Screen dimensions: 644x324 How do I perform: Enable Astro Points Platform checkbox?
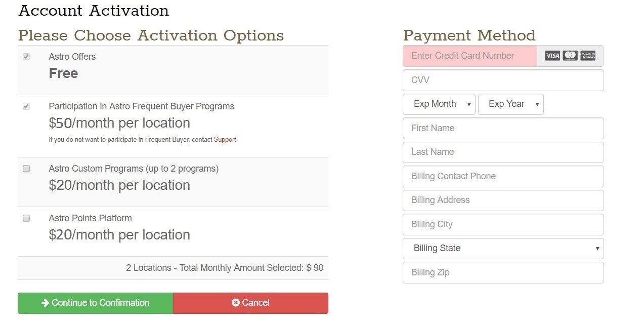pyautogui.click(x=26, y=218)
